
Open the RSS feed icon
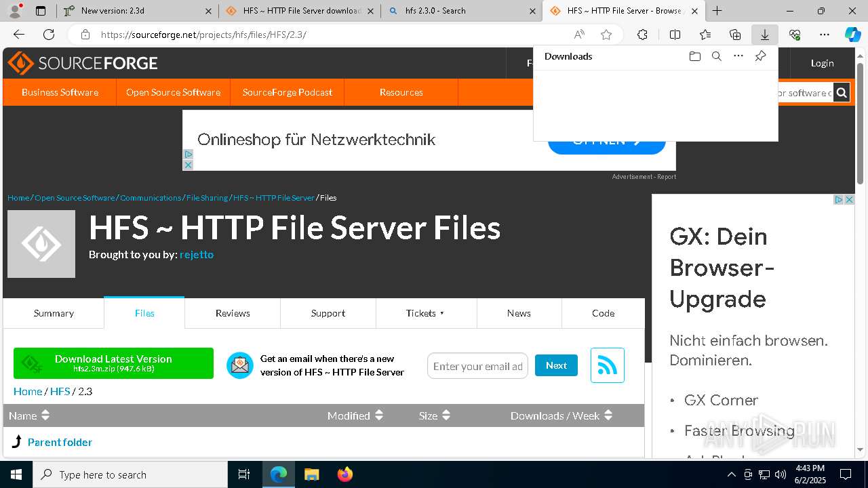coord(608,365)
